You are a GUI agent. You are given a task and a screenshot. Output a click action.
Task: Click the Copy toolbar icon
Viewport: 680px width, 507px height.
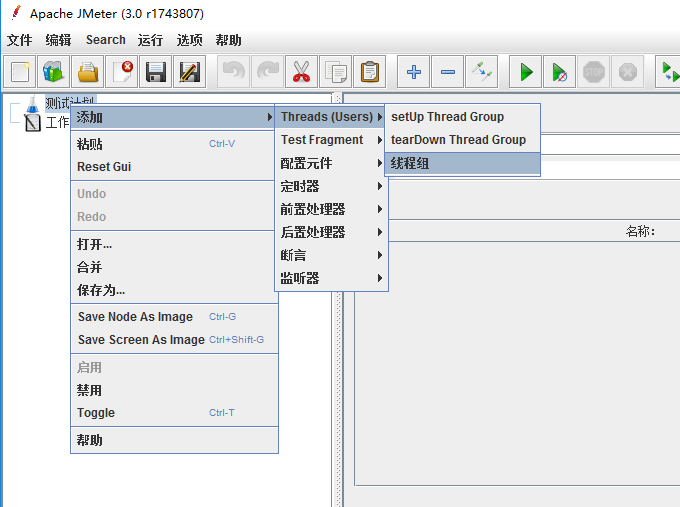pos(336,72)
